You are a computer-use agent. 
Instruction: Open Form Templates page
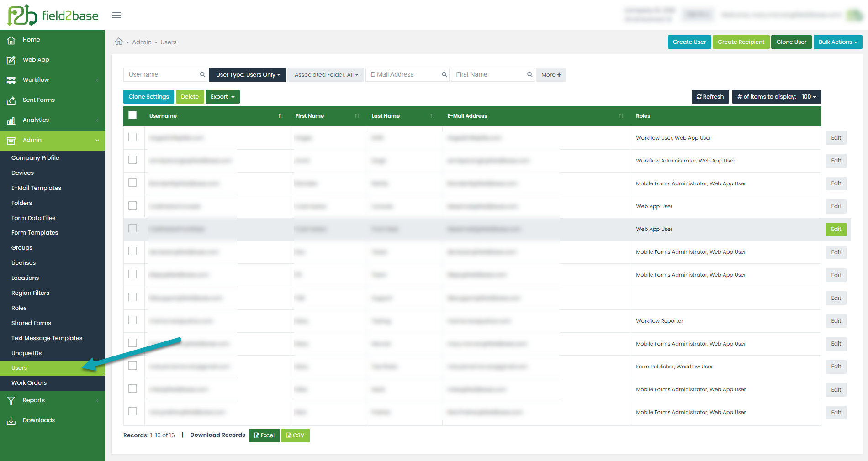[35, 233]
